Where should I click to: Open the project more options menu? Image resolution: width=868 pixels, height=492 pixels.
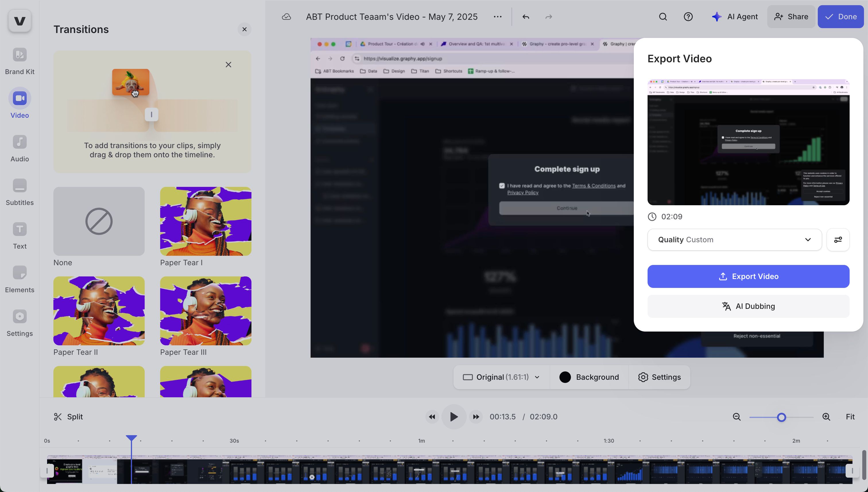(498, 17)
